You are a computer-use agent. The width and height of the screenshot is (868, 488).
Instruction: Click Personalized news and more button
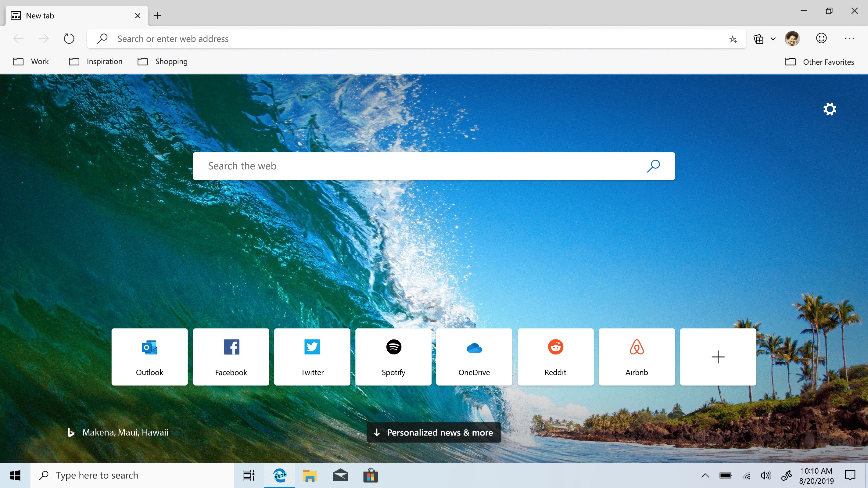433,432
